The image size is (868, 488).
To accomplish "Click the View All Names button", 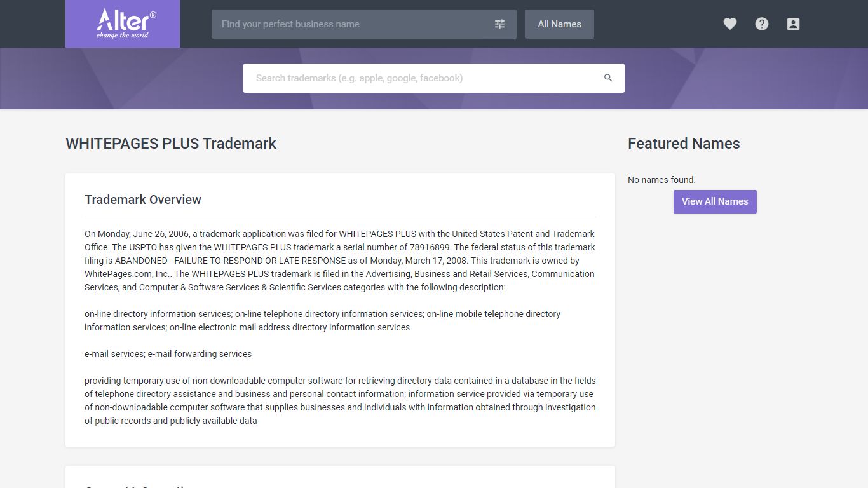I will pos(715,201).
